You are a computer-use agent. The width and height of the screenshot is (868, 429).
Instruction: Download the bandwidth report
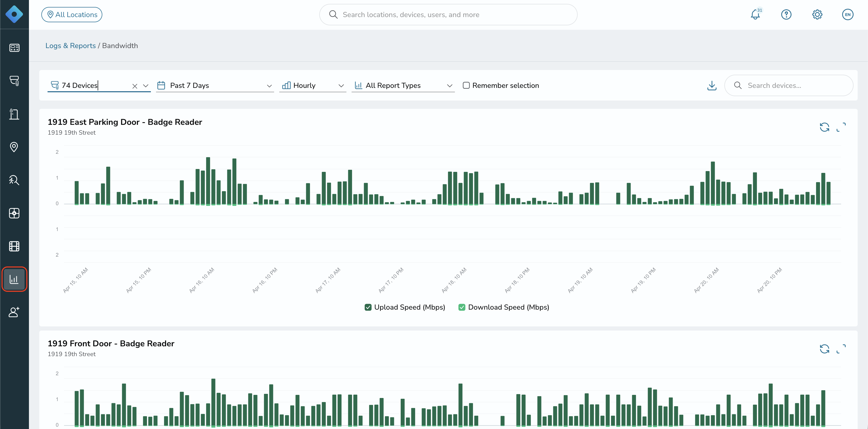coord(712,86)
